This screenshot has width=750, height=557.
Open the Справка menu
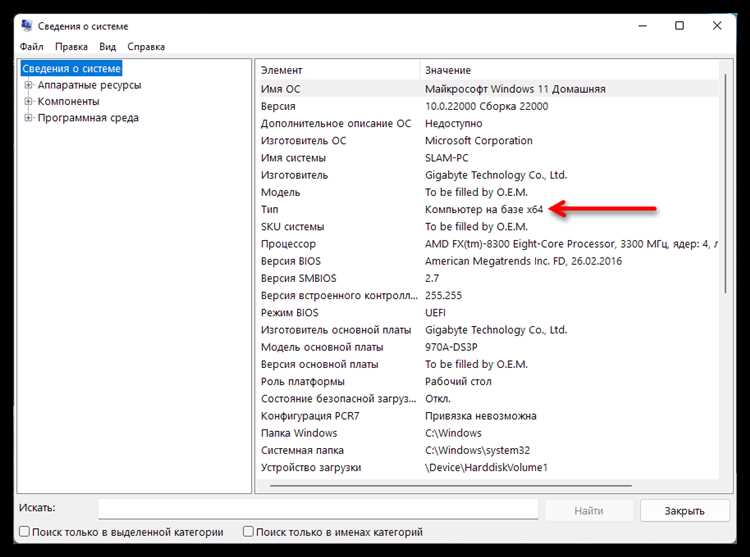coord(146,46)
